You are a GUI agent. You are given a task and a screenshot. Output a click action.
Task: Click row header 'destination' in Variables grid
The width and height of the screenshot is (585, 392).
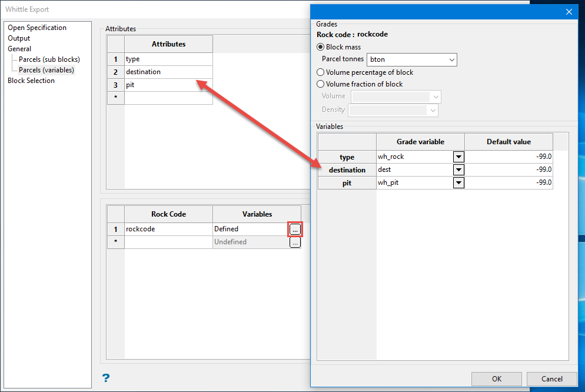(x=347, y=170)
